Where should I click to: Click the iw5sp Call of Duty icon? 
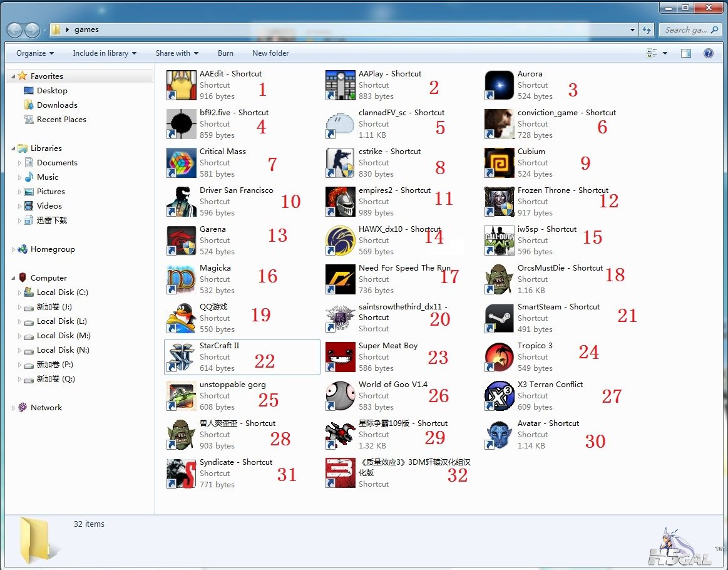(499, 241)
